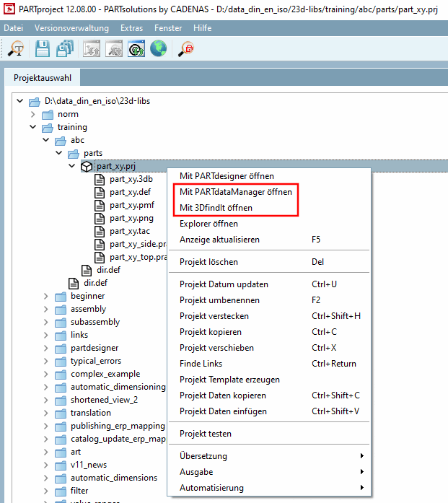The height and width of the screenshot is (503, 448).
Task: Choose Projekt Template erzeugen
Action: (269, 380)
